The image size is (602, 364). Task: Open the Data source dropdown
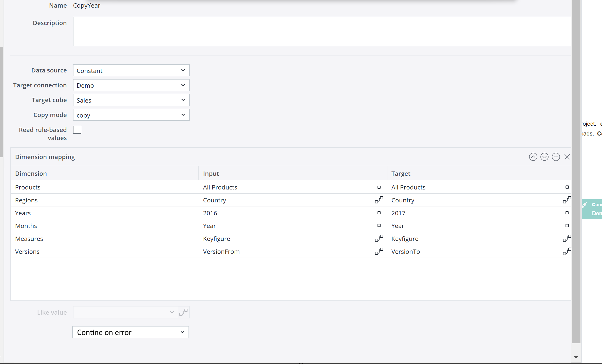point(131,70)
